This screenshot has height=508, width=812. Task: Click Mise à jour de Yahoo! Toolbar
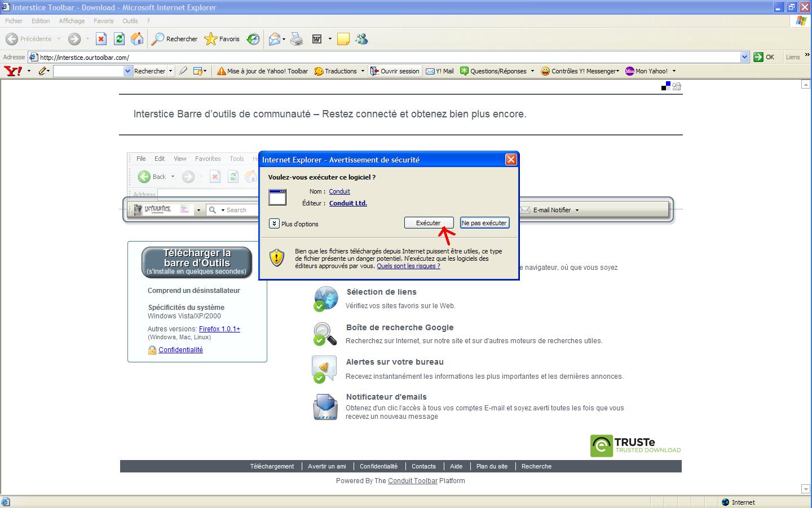[262, 71]
